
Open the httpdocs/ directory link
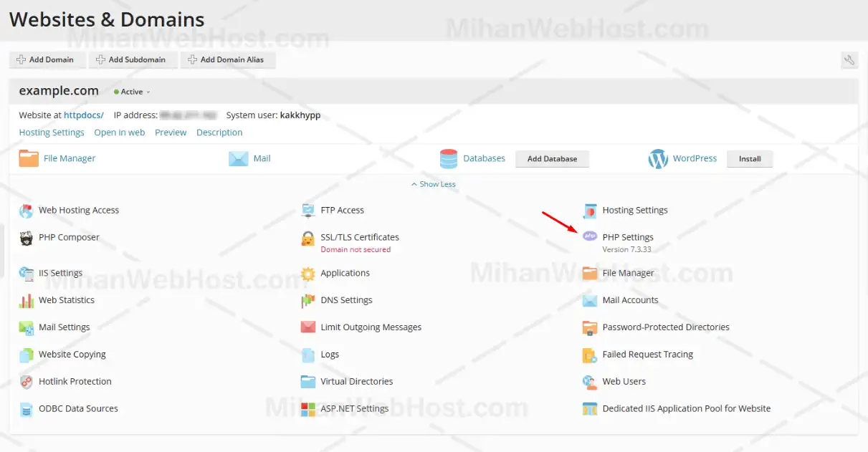83,114
